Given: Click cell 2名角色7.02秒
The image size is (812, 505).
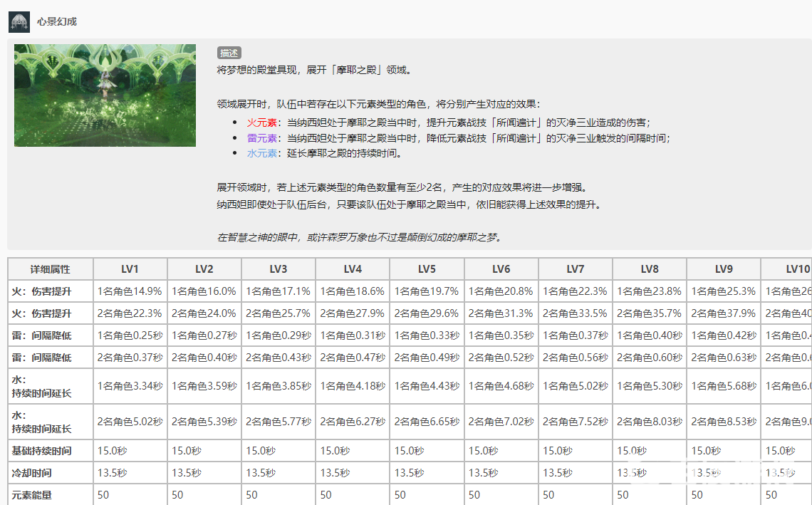Looking at the screenshot, I should pos(501,422).
